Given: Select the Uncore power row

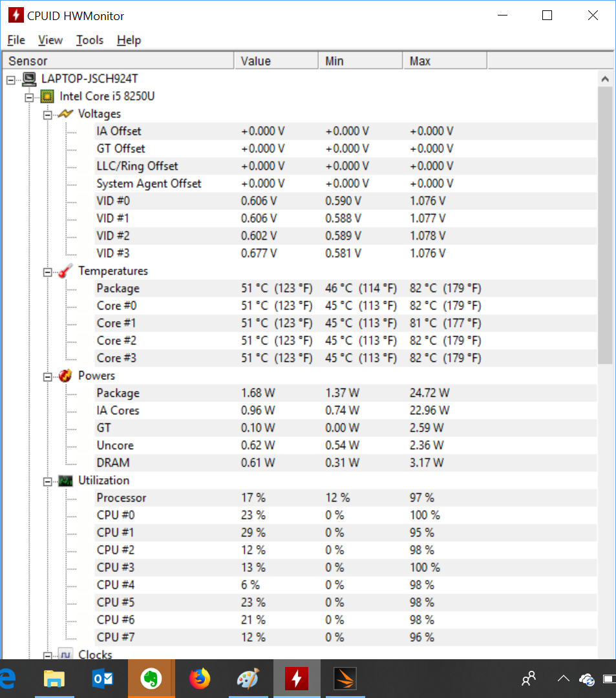Looking at the screenshot, I should [346, 445].
